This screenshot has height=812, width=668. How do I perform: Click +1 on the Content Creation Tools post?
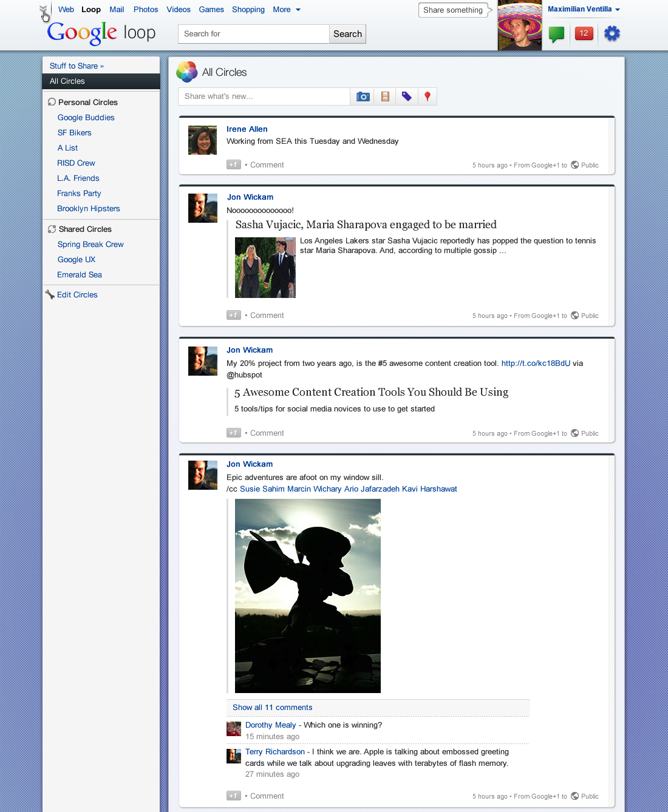[234, 433]
